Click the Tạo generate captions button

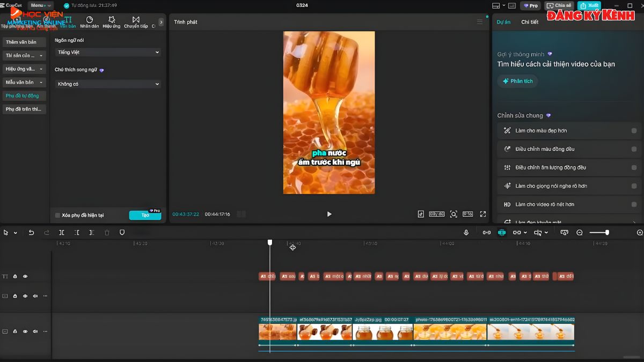pyautogui.click(x=145, y=215)
